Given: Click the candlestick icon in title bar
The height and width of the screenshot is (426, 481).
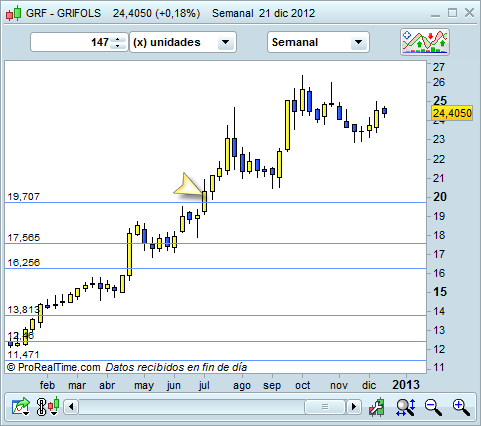Looking at the screenshot, I should click(x=13, y=13).
